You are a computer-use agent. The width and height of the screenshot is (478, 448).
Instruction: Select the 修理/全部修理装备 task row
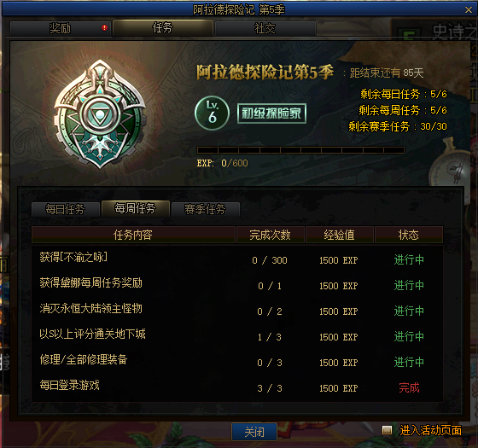click(x=237, y=362)
